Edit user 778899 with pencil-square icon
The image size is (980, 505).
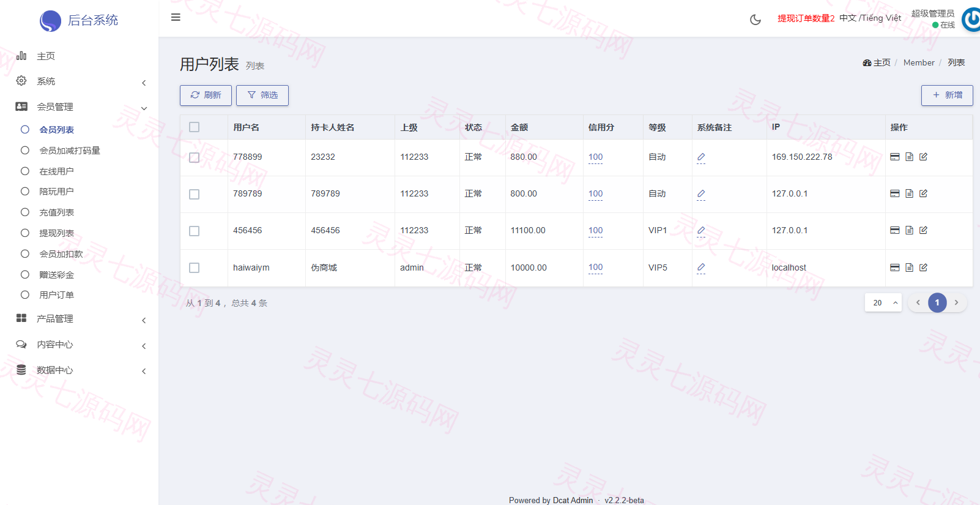pos(923,157)
